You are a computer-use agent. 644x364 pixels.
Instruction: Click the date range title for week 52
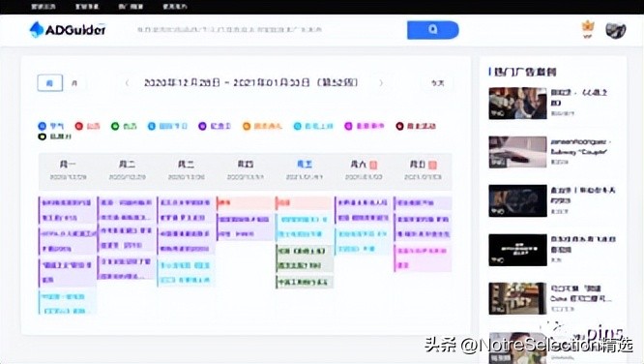(x=251, y=82)
